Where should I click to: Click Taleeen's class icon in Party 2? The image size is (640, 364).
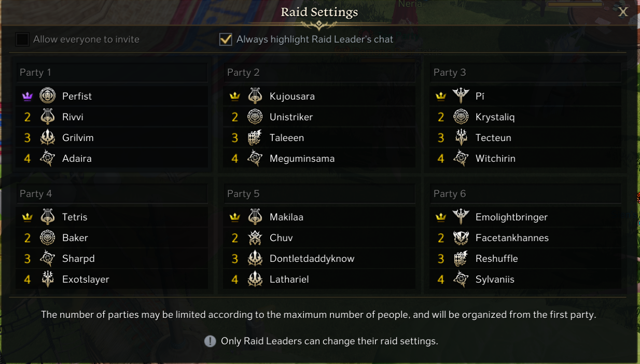tap(255, 137)
